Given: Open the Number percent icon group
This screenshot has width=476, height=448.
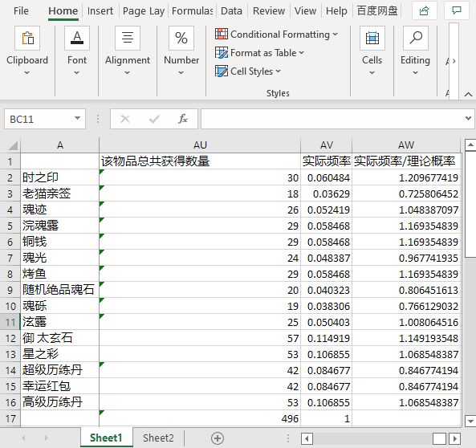Looking at the screenshot, I should [x=181, y=39].
